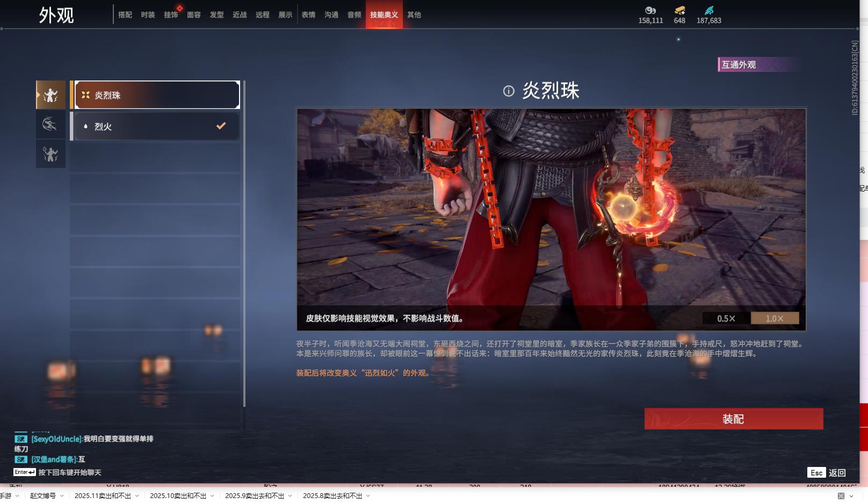
Task: Click the silver coin currency icon above 158,111
Action: coord(650,10)
